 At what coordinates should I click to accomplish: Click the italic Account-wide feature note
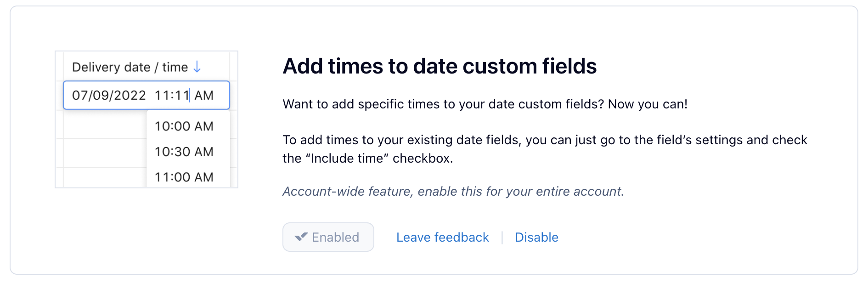(x=453, y=191)
